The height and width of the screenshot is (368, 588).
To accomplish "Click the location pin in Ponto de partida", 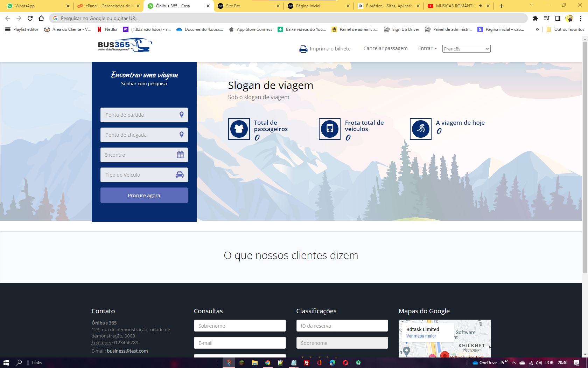I will click(181, 115).
